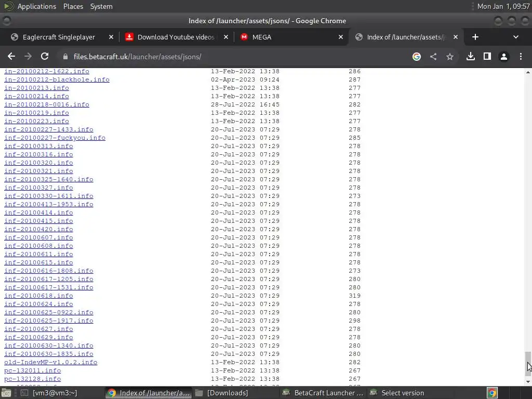The height and width of the screenshot is (399, 532).
Task: Open the Places menu
Action: pyautogui.click(x=73, y=6)
